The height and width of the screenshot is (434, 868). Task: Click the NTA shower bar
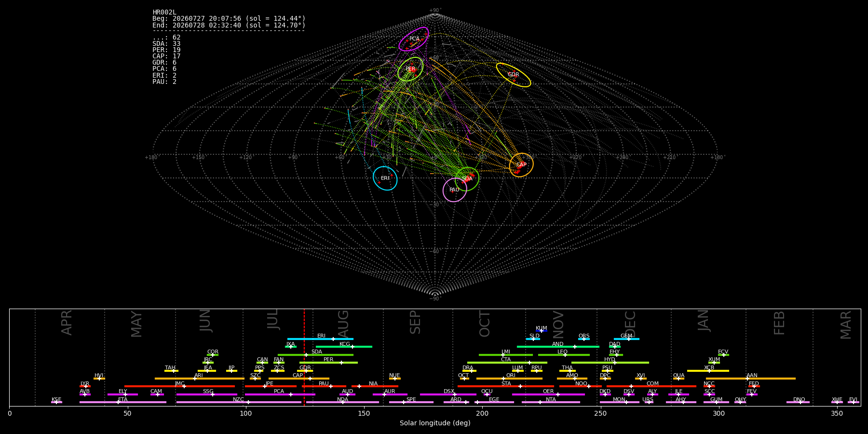[x=551, y=402]
